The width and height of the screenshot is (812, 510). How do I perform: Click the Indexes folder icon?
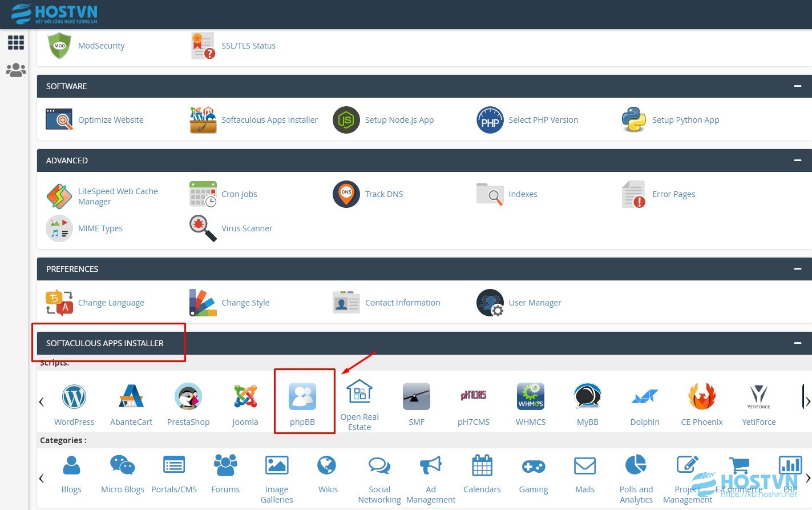click(x=490, y=194)
